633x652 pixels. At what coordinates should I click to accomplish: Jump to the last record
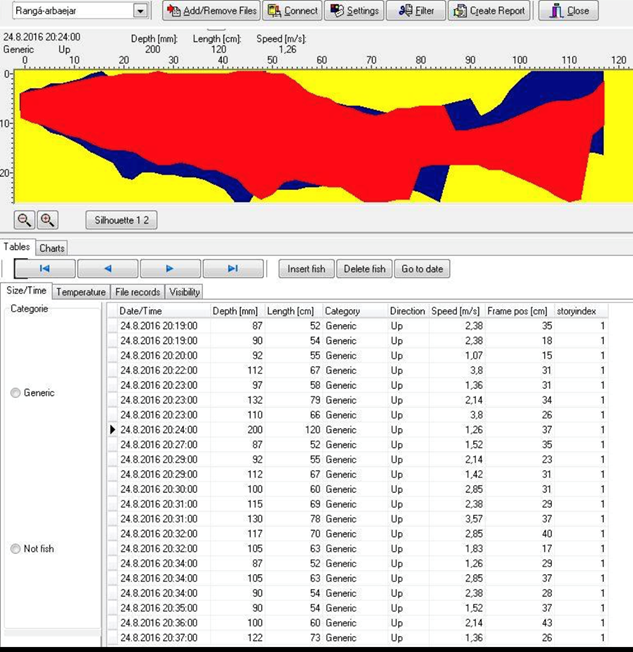233,269
